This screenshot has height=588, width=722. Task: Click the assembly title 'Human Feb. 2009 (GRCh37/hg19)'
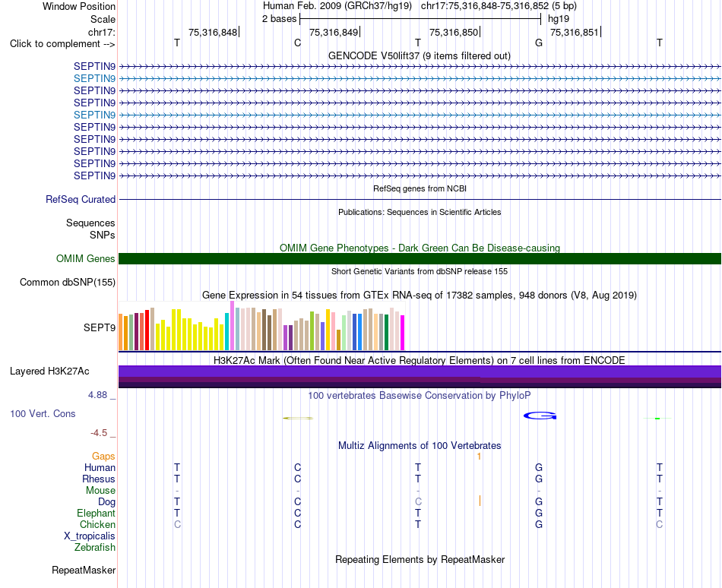pos(337,6)
